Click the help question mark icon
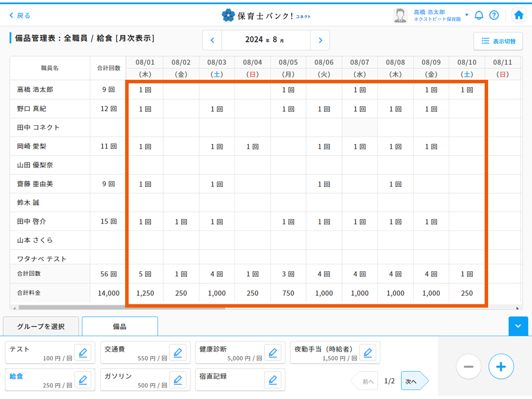Viewport: 532px width, 399px height. 494,15
